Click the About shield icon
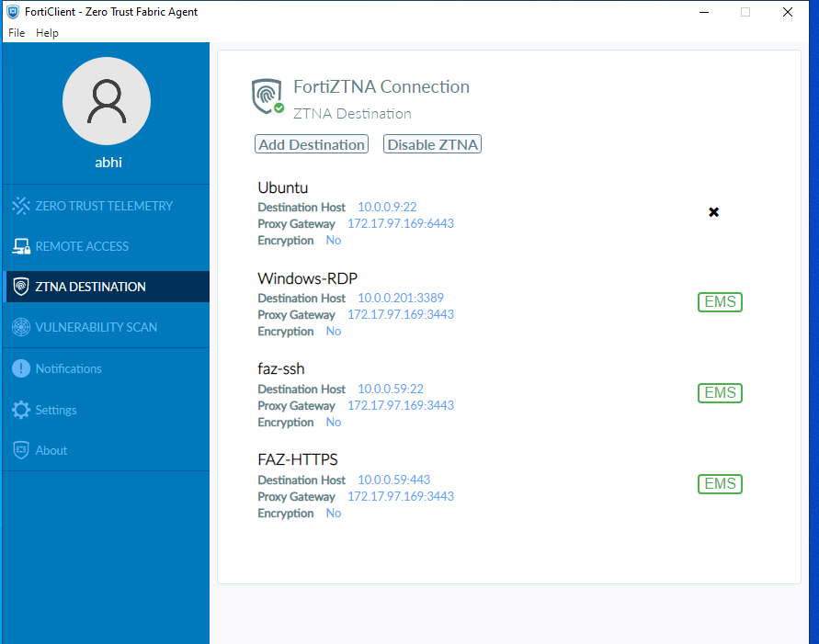The width and height of the screenshot is (819, 644). tap(21, 450)
